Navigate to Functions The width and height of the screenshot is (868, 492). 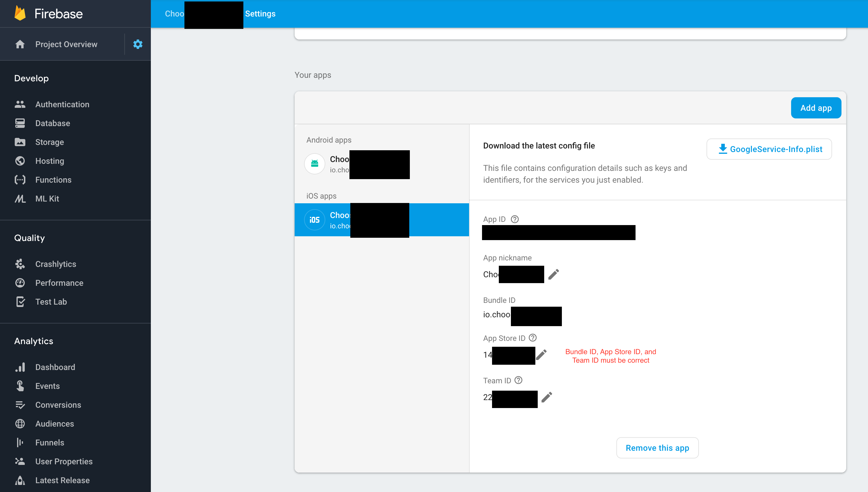(x=53, y=180)
